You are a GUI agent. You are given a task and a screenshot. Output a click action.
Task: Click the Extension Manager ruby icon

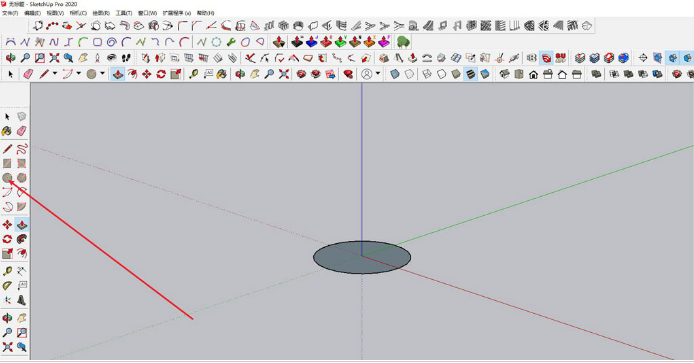pos(349,74)
